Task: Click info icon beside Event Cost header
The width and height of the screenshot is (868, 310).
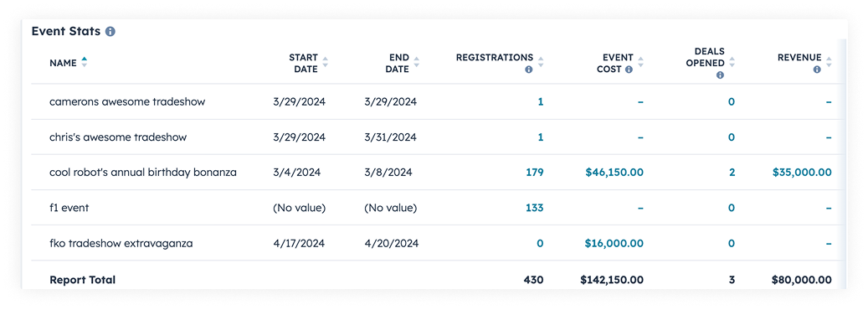Action: tap(629, 70)
